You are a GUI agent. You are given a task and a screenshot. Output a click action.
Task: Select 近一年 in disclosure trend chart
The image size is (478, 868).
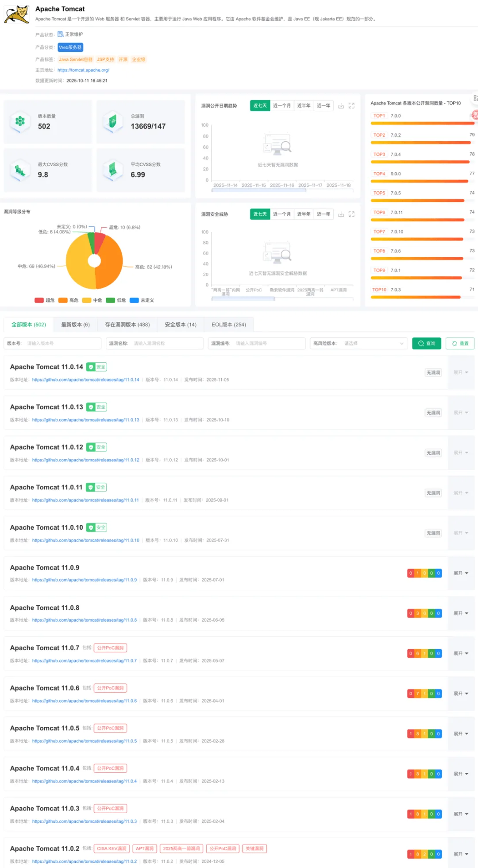[x=324, y=106]
